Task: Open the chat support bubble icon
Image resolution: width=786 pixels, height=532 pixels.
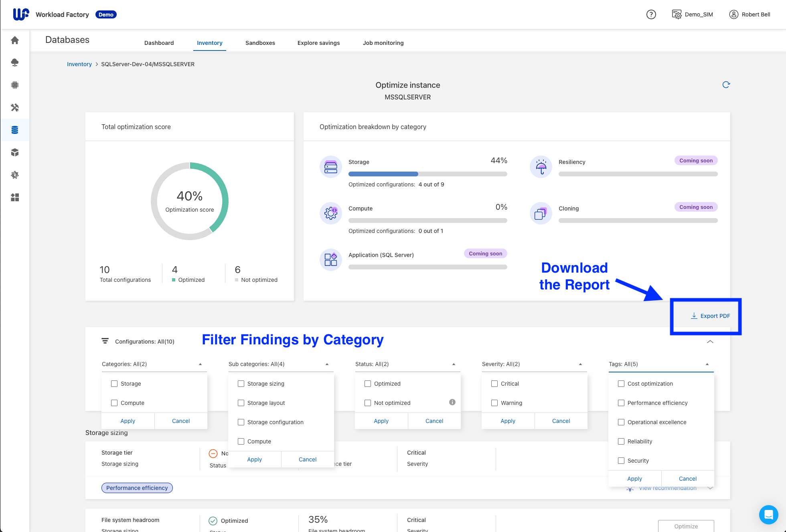Action: [768, 514]
